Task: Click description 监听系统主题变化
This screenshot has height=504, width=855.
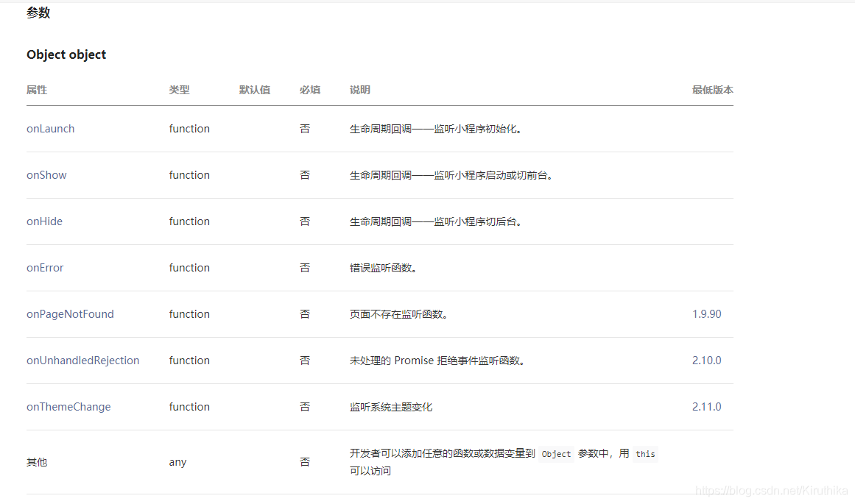Action: 391,407
